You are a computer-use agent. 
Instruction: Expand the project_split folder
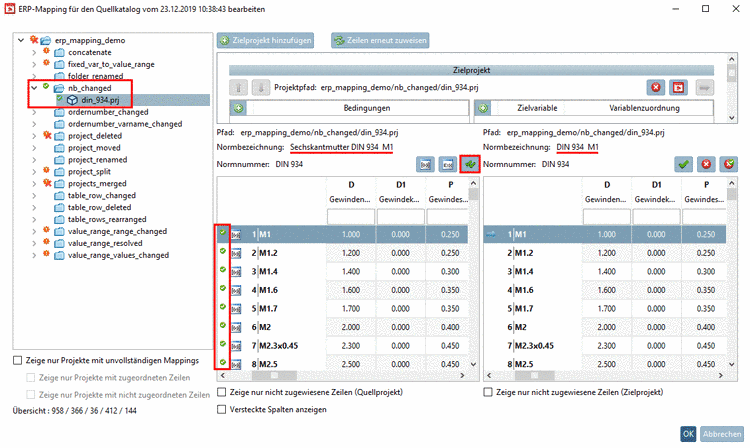(x=34, y=172)
